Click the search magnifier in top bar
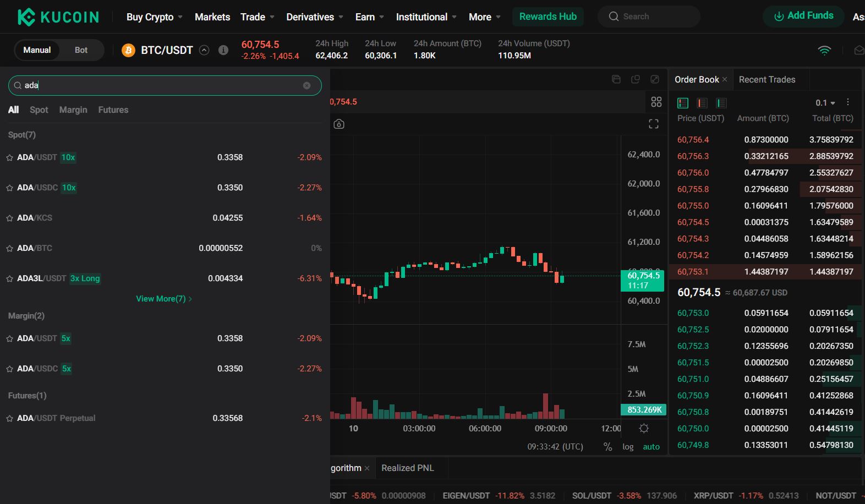The height and width of the screenshot is (504, 865). click(614, 17)
